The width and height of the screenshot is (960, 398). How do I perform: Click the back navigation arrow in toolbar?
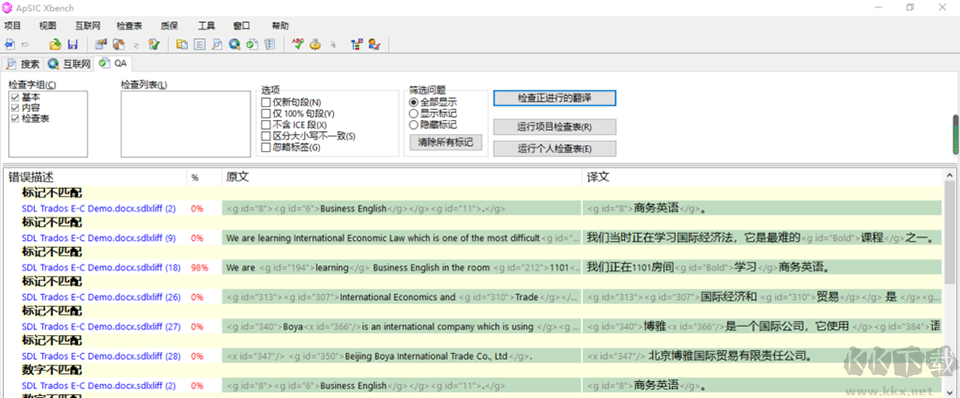[9, 44]
